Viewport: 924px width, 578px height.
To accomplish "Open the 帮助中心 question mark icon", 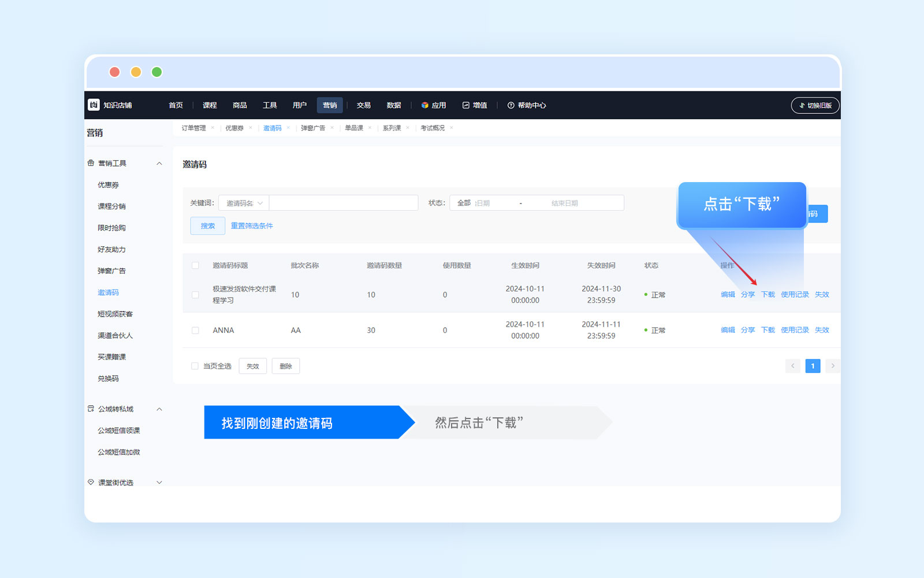I will point(511,105).
